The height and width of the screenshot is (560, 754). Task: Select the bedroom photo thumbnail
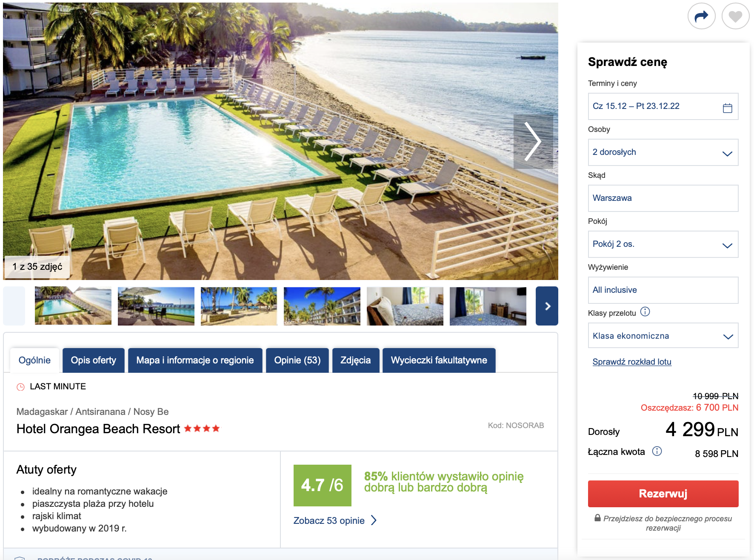(x=405, y=306)
